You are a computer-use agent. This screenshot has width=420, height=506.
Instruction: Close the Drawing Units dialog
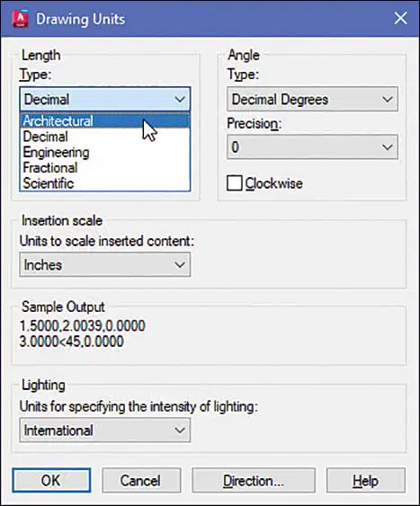(x=400, y=18)
